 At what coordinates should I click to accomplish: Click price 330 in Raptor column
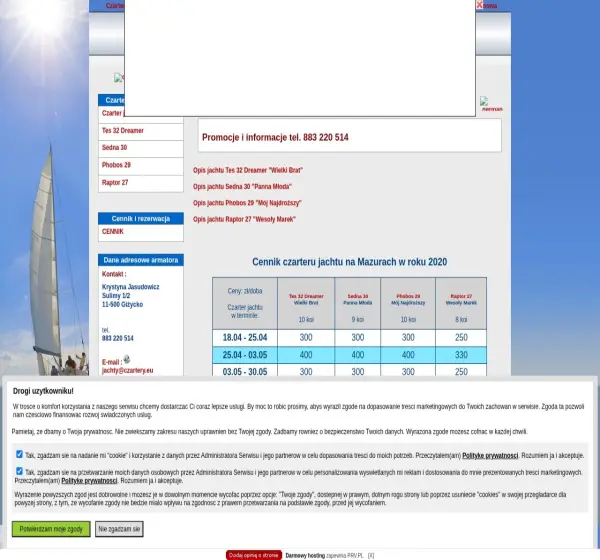pyautogui.click(x=461, y=355)
